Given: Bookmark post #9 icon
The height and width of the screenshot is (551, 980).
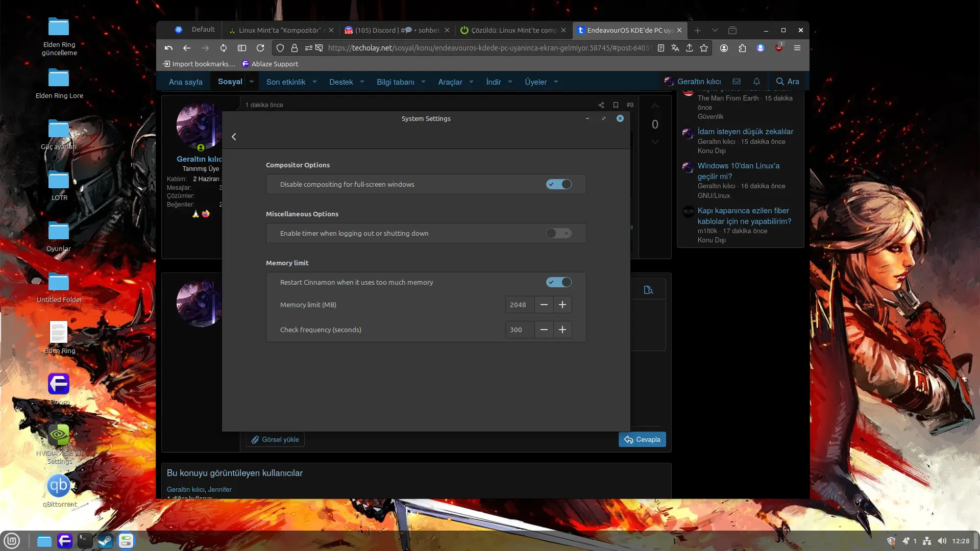Looking at the screenshot, I should point(616,105).
